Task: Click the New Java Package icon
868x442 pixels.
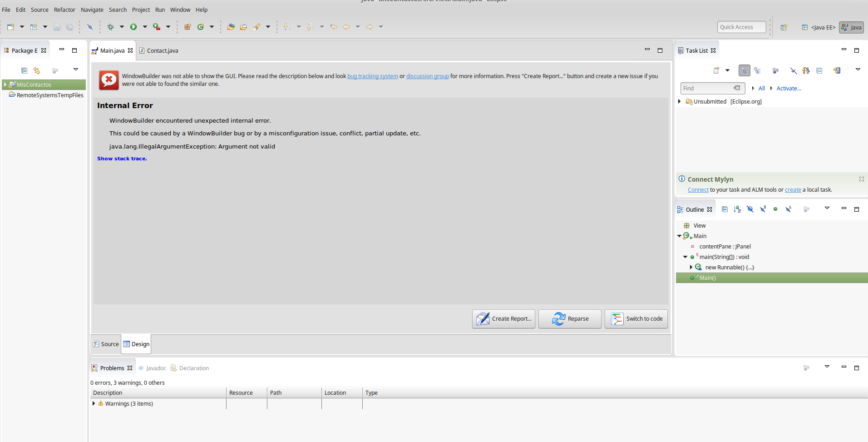Action: coord(187,27)
